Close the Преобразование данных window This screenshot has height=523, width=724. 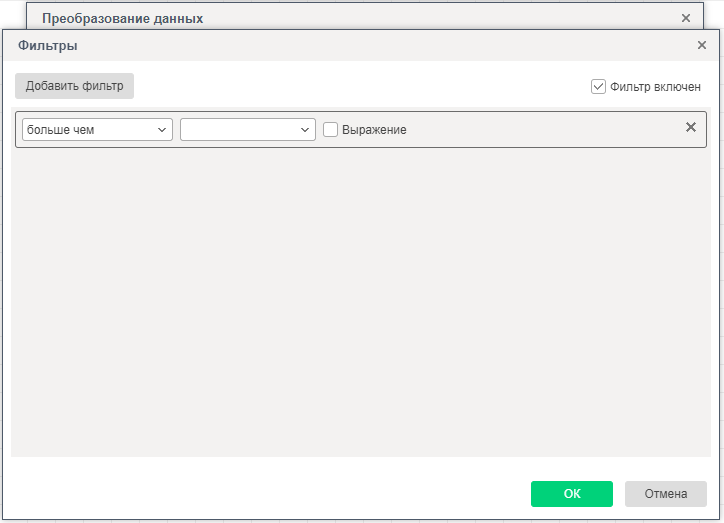pyautogui.click(x=685, y=18)
